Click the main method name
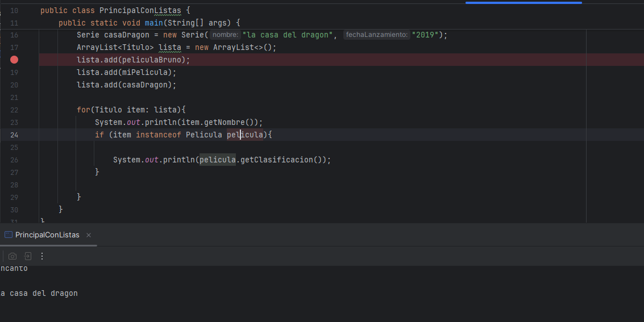 click(x=154, y=23)
